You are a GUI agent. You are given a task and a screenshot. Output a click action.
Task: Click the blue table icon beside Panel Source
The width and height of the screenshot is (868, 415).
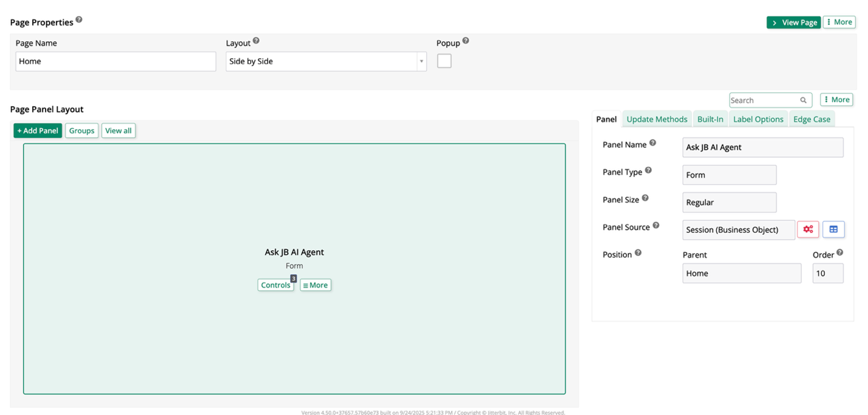833,229
